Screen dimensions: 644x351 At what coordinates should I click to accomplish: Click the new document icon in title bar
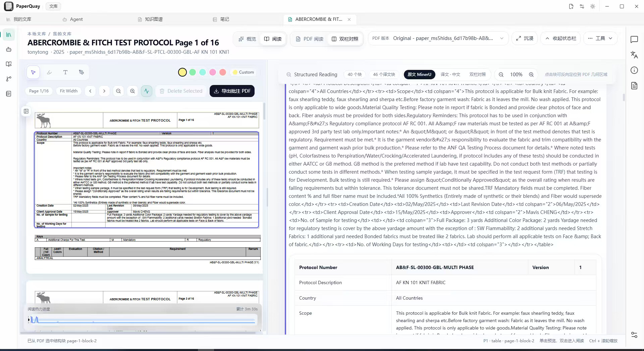tap(571, 6)
